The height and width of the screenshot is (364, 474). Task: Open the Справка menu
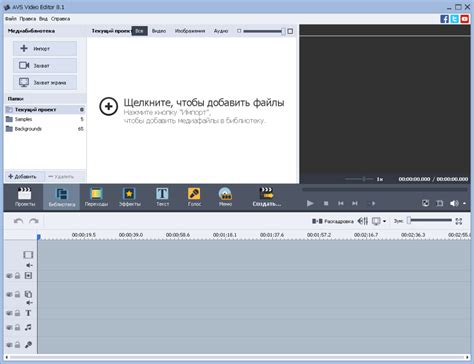60,19
